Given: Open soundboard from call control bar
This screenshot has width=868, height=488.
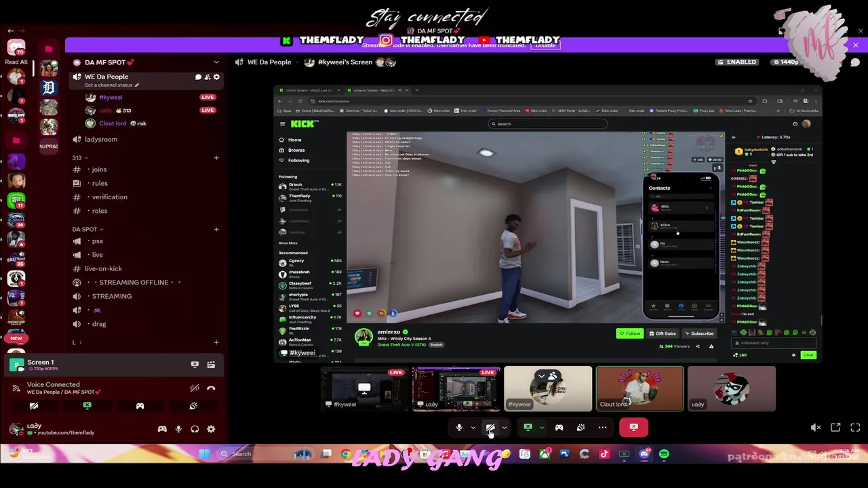Looking at the screenshot, I should 580,428.
